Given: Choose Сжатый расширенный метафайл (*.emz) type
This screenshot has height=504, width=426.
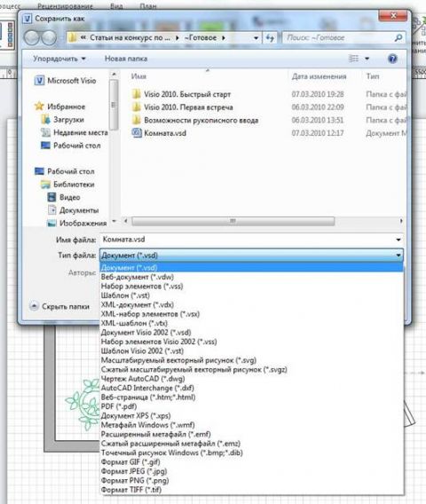Looking at the screenshot, I should tap(252, 444).
